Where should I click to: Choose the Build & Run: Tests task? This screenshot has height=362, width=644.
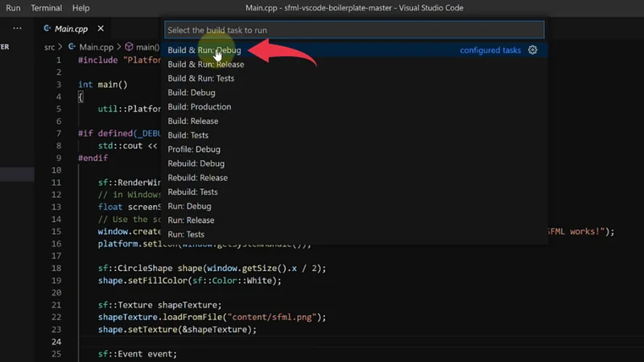(x=200, y=79)
